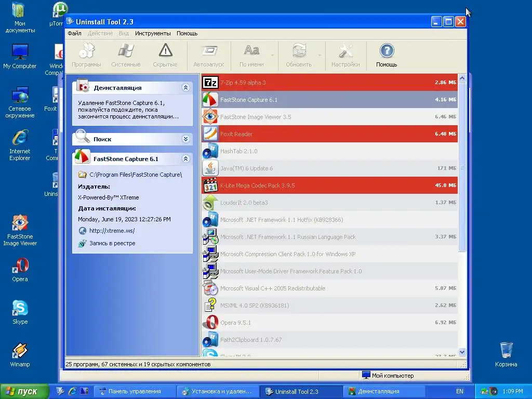The height and width of the screenshot is (399, 532).
Task: Open the Вид menu
Action: (x=124, y=33)
